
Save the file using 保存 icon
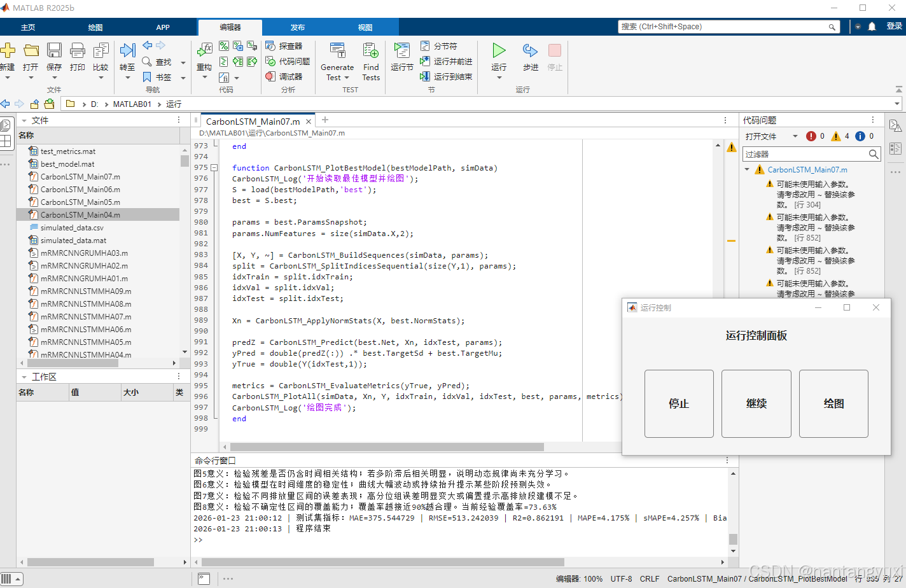tap(54, 50)
